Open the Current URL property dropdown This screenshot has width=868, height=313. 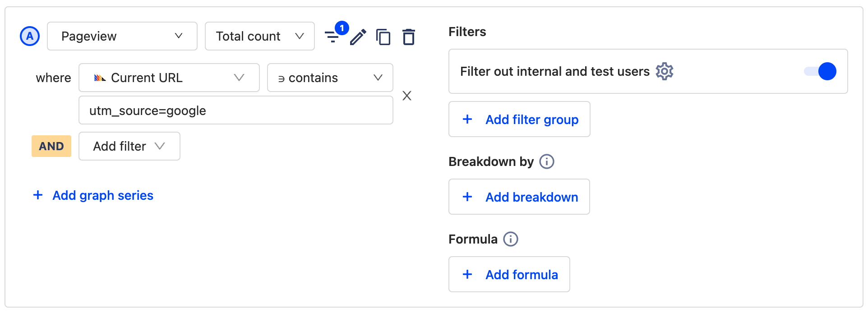tap(169, 78)
